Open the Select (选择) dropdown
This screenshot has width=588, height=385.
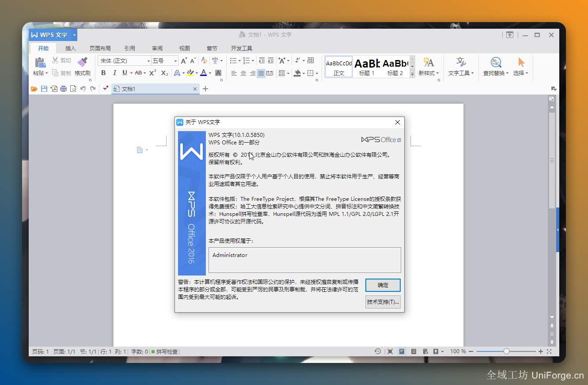520,73
